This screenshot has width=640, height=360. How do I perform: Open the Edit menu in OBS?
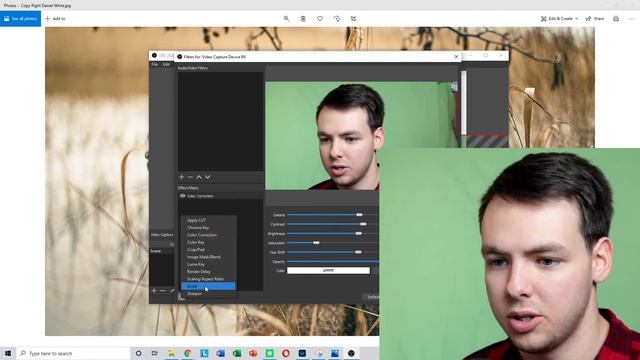coord(166,64)
